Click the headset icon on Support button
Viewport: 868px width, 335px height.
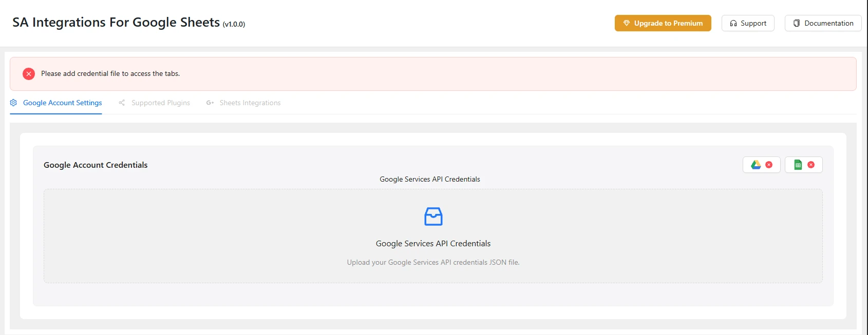[x=733, y=23]
